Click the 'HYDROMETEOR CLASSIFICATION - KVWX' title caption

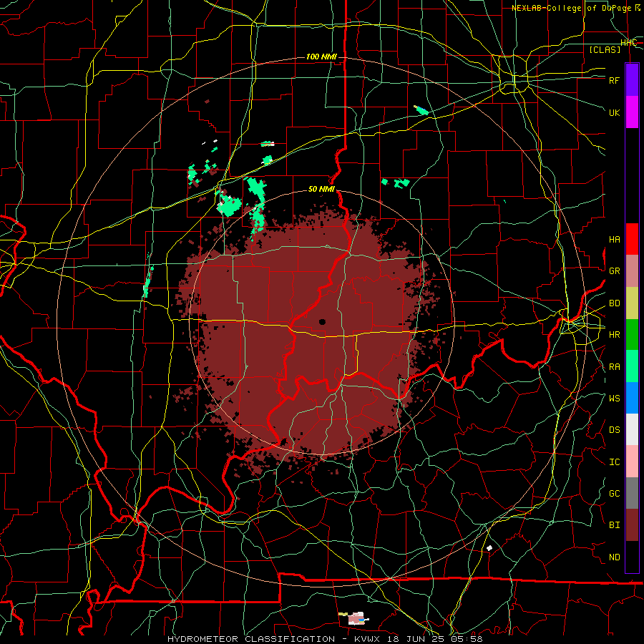pyautogui.click(x=273, y=639)
